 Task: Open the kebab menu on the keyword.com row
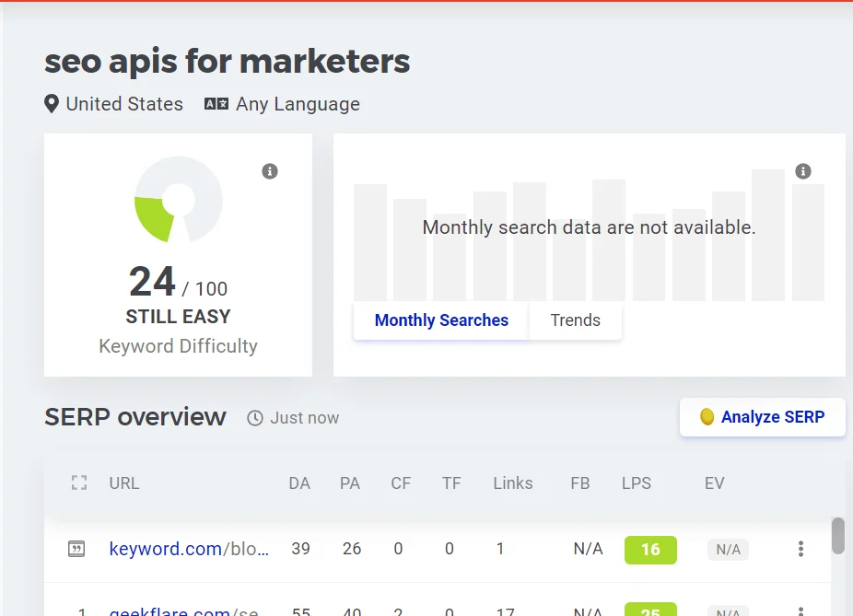(x=800, y=548)
